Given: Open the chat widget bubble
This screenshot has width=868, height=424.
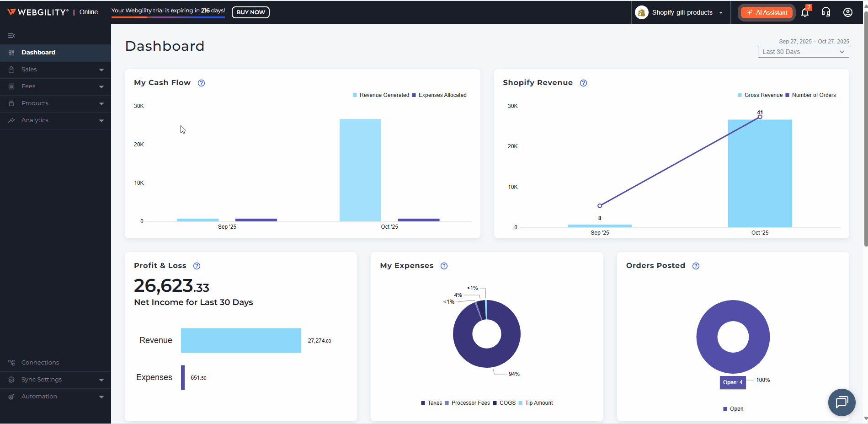Looking at the screenshot, I should pos(841,403).
